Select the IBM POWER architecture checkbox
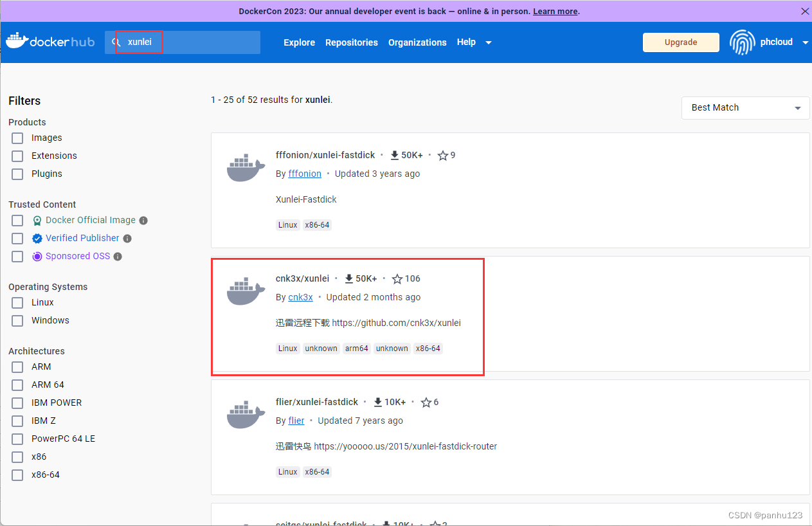This screenshot has width=812, height=526. coord(17,403)
